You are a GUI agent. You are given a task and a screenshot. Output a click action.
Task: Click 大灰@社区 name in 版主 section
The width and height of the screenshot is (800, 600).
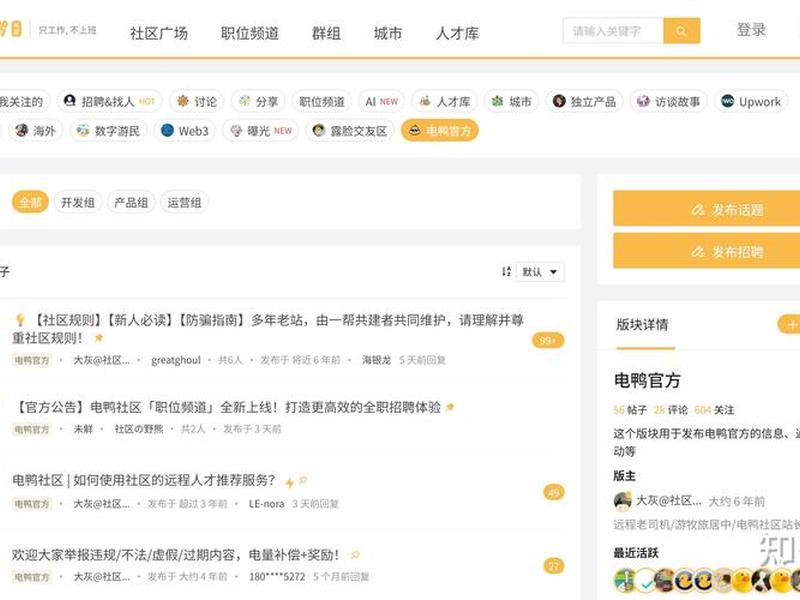(669, 501)
